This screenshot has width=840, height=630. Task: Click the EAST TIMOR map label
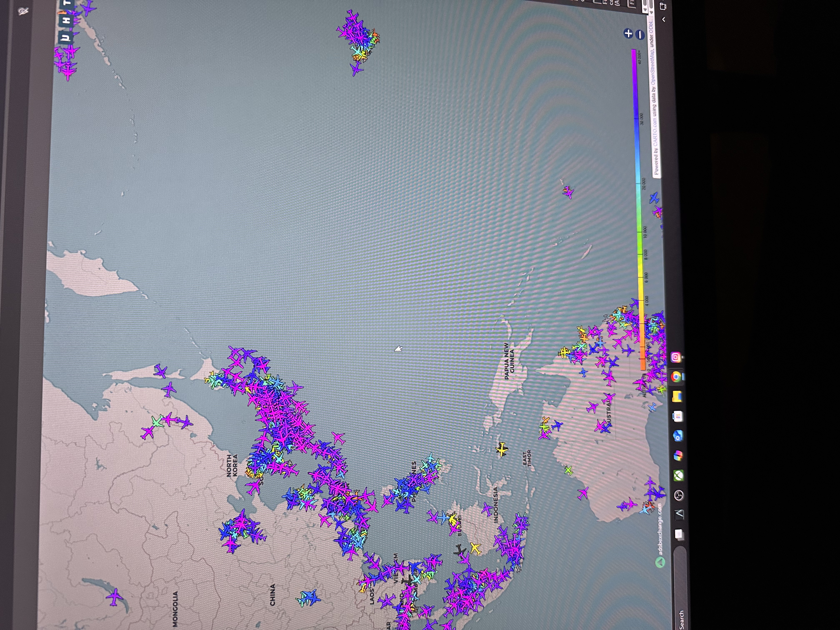pos(527,458)
